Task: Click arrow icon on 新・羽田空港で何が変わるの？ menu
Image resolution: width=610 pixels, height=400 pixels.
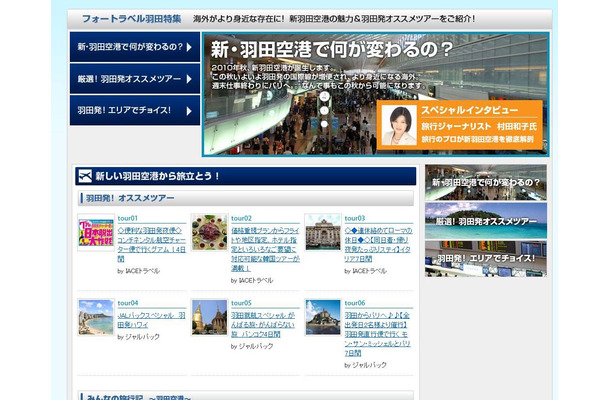Action: point(189,47)
